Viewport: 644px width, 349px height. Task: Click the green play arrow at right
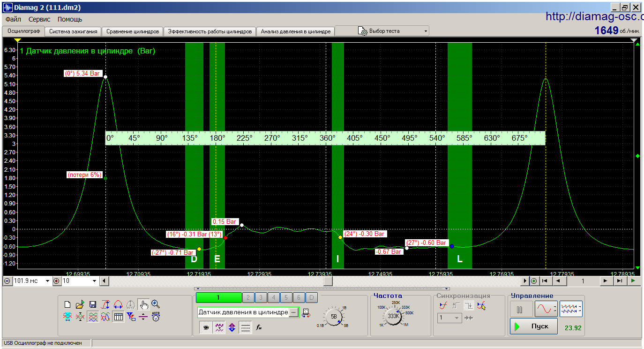(x=633, y=281)
